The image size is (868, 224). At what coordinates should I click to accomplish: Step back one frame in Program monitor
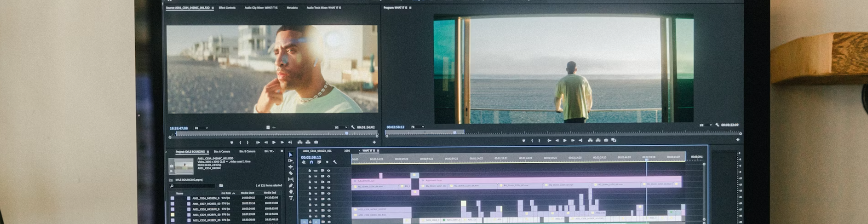(557, 140)
